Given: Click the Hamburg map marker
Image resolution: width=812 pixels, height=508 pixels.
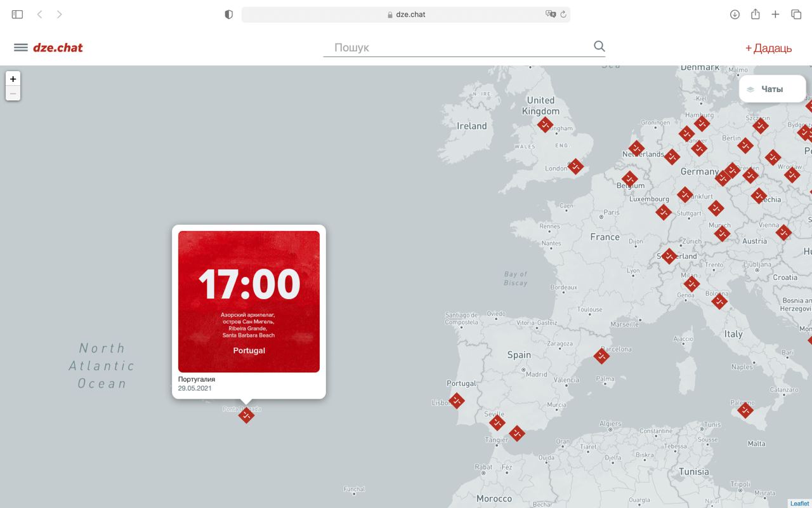Looking at the screenshot, I should [702, 123].
